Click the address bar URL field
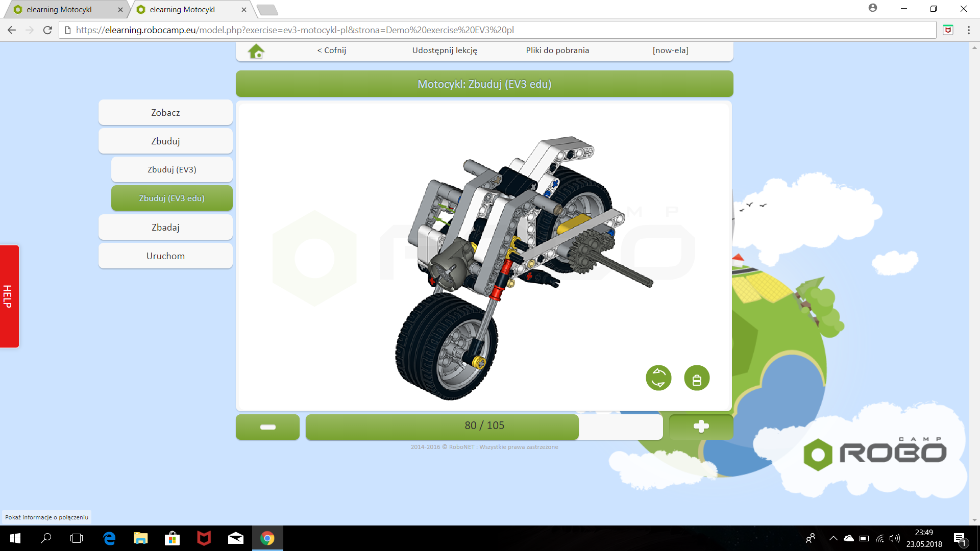 click(498, 30)
